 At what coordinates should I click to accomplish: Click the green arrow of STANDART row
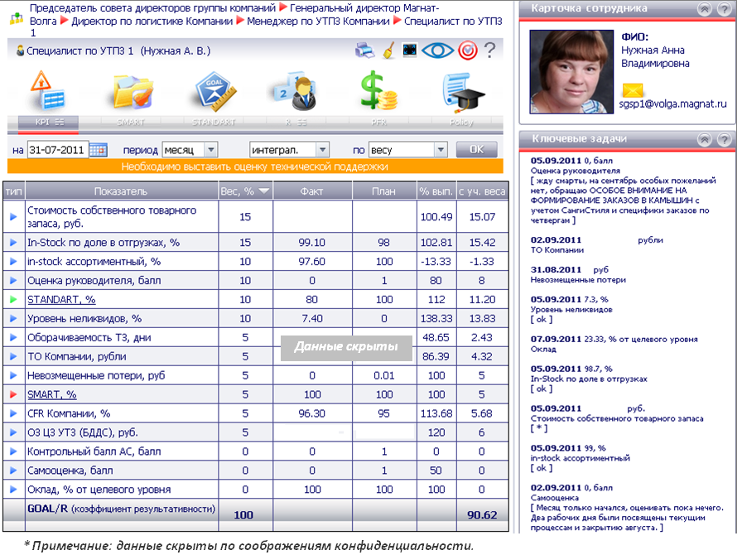[x=13, y=299]
